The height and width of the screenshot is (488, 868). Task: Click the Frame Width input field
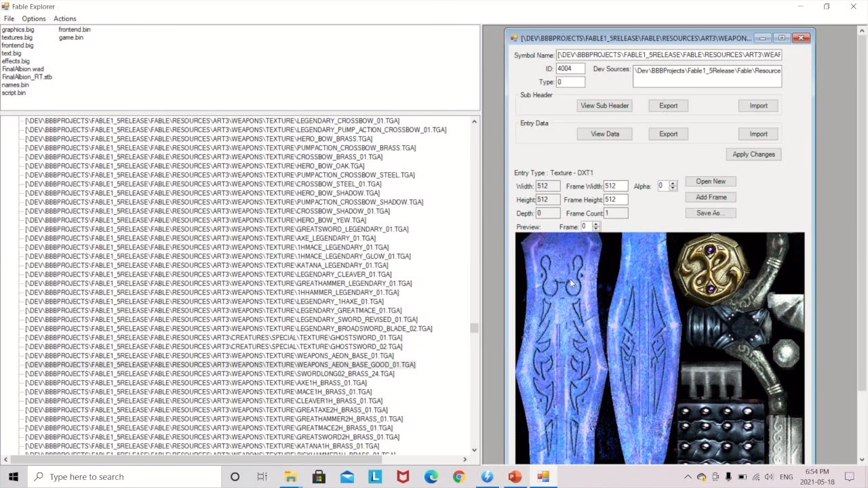616,186
